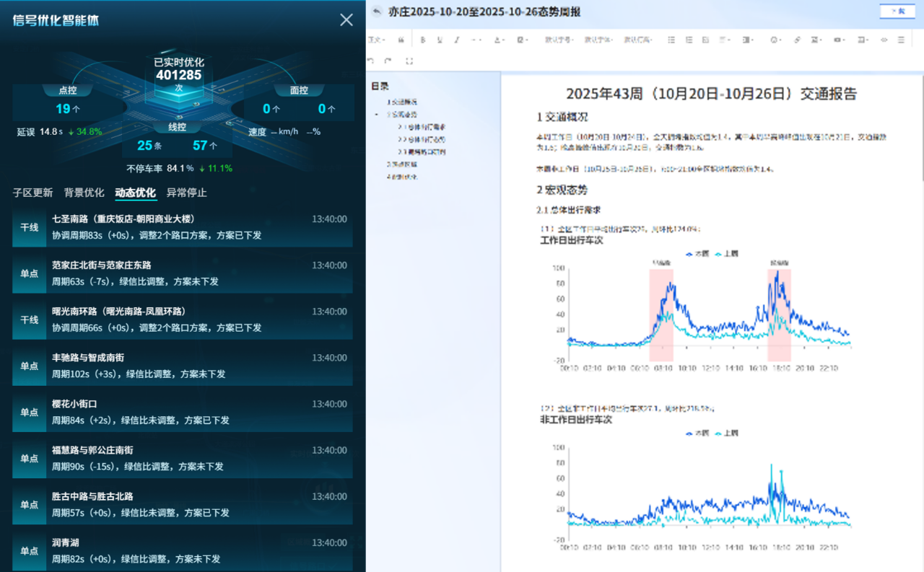Open the 正文 paragraph style dropdown
Viewport: 924px width, 572px height.
click(376, 40)
